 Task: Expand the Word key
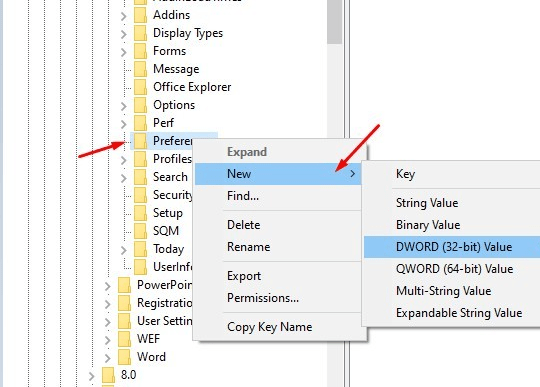pyautogui.click(x=107, y=358)
